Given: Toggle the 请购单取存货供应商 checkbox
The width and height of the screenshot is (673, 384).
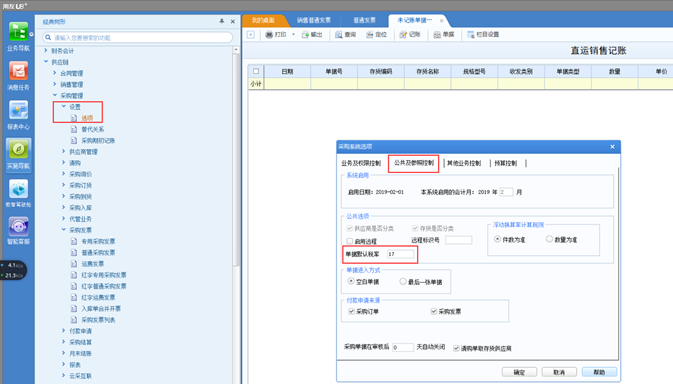Looking at the screenshot, I should [456, 348].
